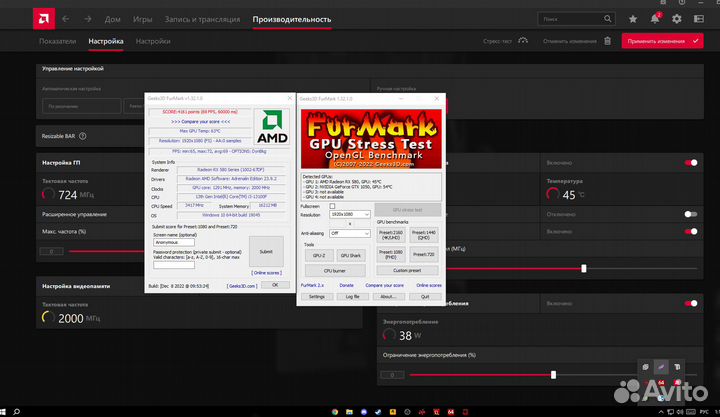This screenshot has width=720, height=417.
Task: Click the language indicator in tray
Action: click(703, 412)
